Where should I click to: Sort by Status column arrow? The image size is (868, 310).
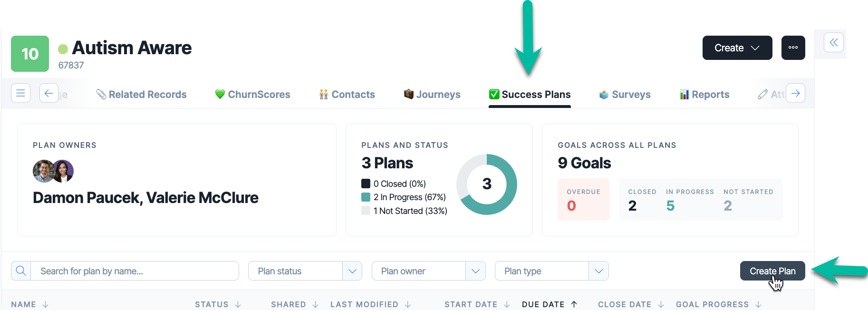tap(238, 304)
